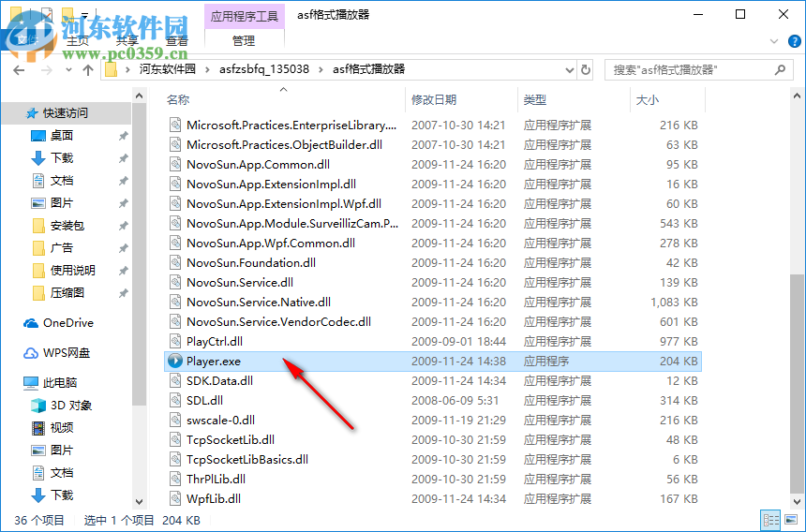806x532 pixels.
Task: Open the 查看 ribbon tab
Action: pos(177,40)
